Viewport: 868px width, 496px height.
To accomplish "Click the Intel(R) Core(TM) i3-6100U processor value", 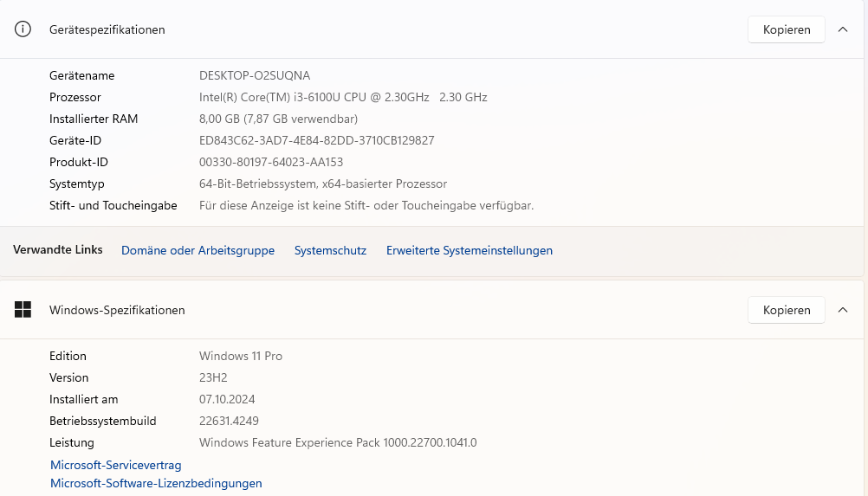I will 343,97.
